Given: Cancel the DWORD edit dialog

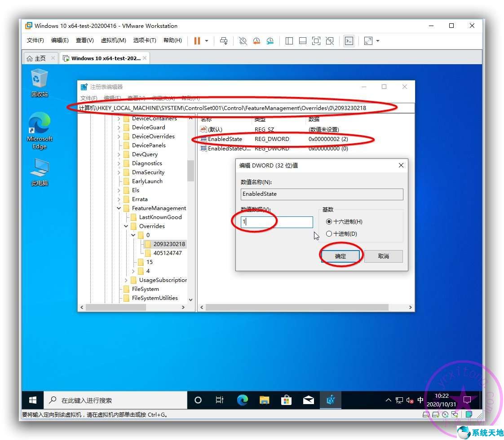Looking at the screenshot, I should pos(383,256).
